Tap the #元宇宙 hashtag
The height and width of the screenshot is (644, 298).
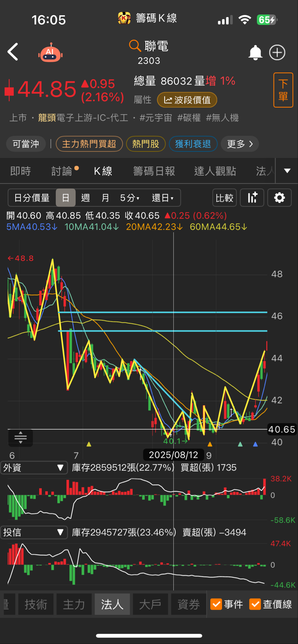(156, 118)
